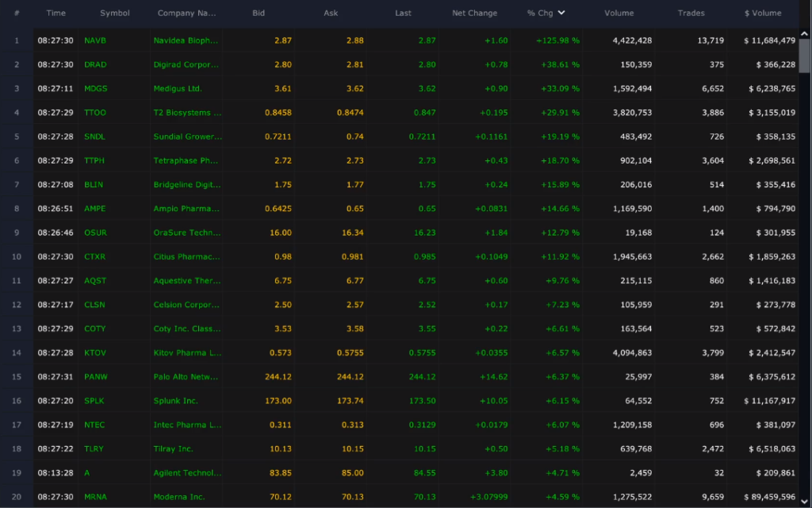
Task: Click company name Palo Alto Netw...
Action: [186, 377]
